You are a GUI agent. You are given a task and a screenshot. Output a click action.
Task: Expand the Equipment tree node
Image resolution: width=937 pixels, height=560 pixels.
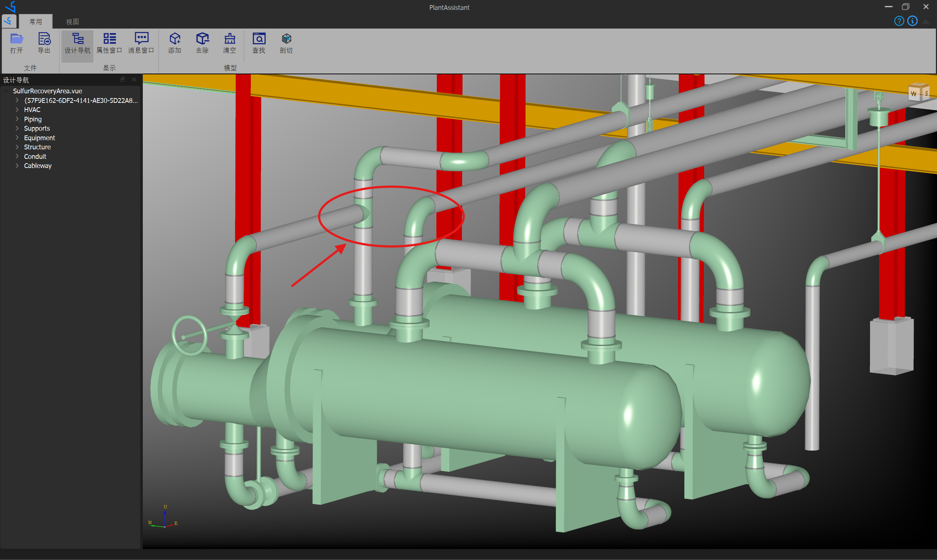(x=17, y=137)
